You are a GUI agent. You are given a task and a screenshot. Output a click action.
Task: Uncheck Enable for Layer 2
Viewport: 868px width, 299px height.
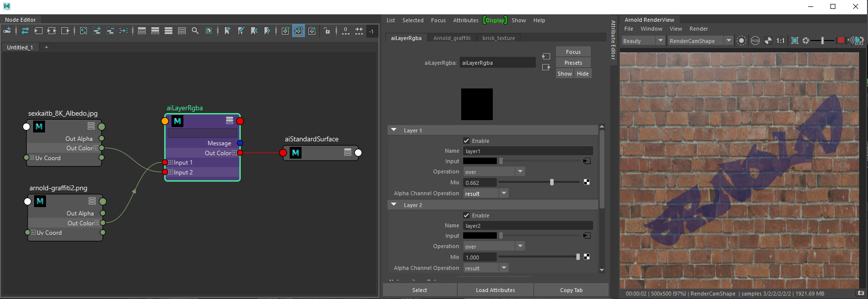[466, 215]
